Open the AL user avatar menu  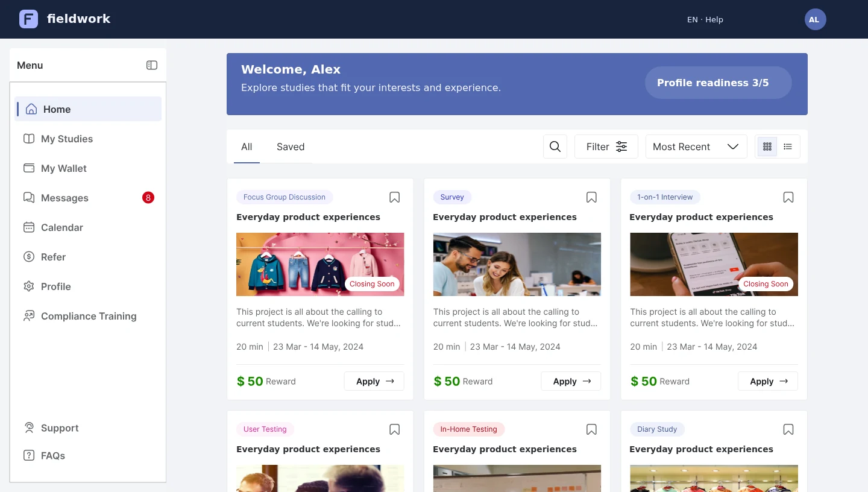point(815,19)
